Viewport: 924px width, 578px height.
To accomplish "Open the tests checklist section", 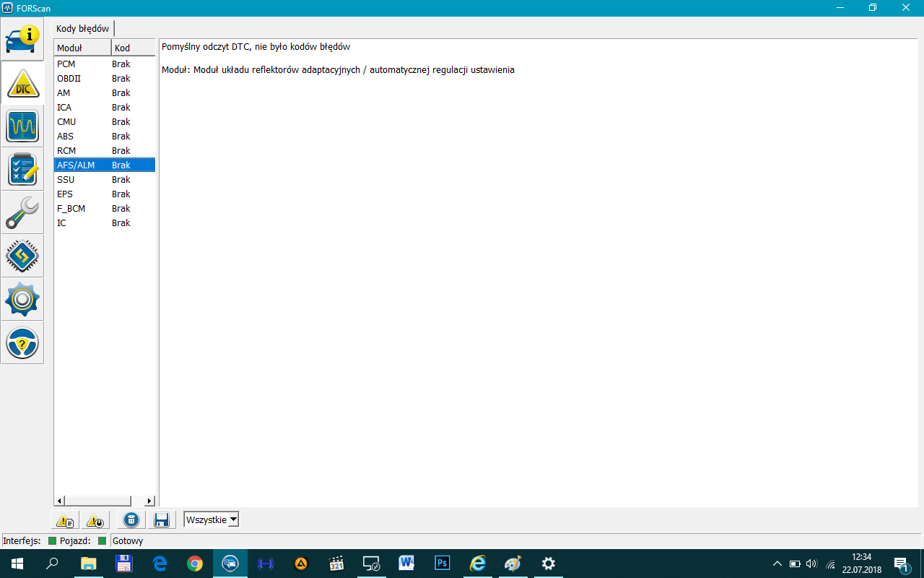I will click(22, 170).
